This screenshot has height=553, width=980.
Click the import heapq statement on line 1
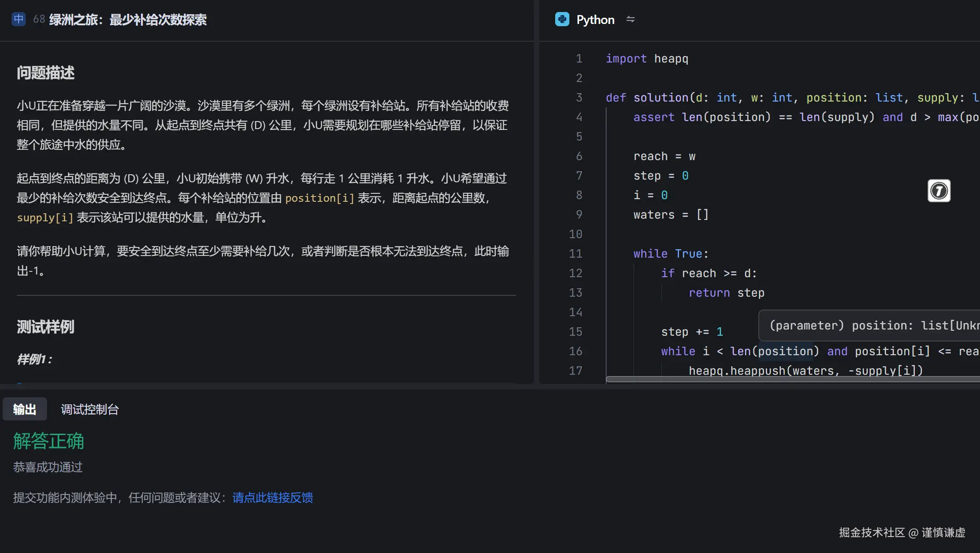coord(647,58)
